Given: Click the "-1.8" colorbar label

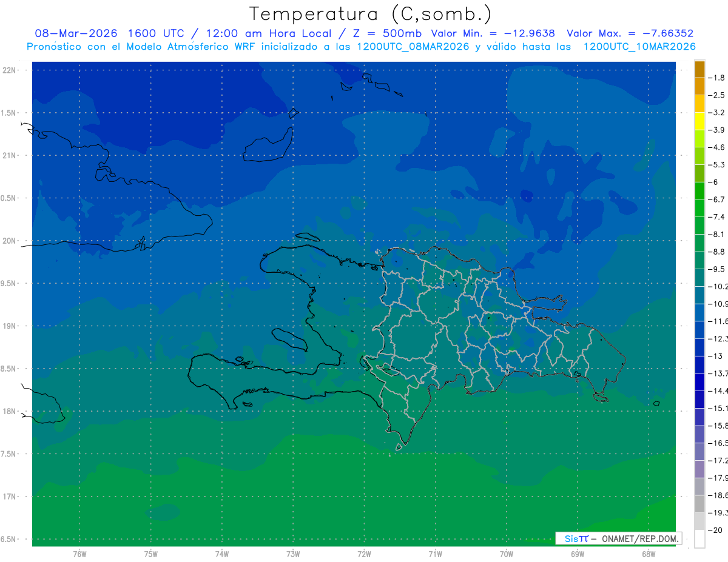Looking at the screenshot, I should 717,78.
